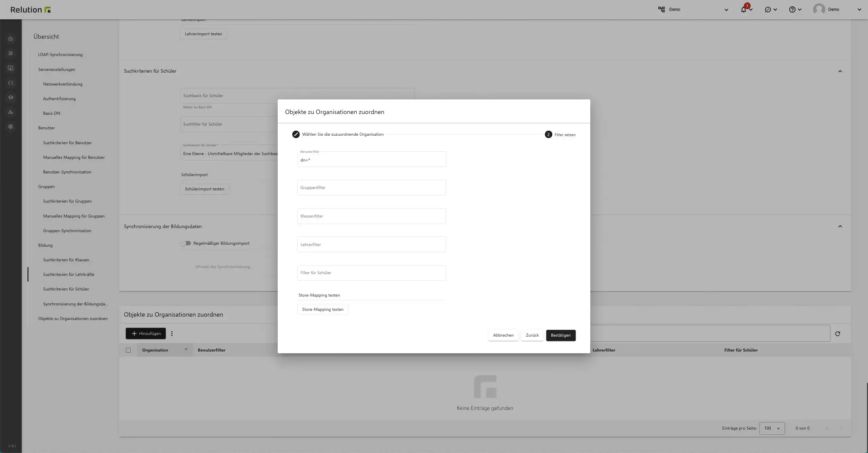Open the help question mark menu
868x453 pixels.
pos(792,10)
